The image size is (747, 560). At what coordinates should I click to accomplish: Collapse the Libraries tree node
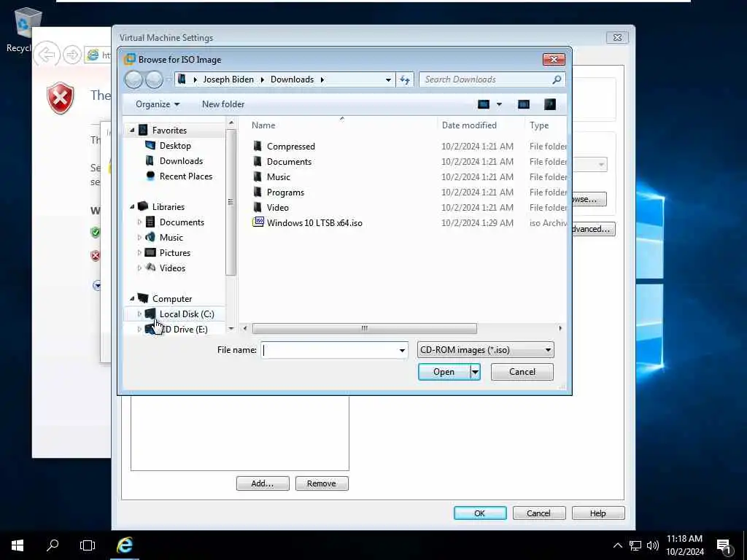(132, 206)
